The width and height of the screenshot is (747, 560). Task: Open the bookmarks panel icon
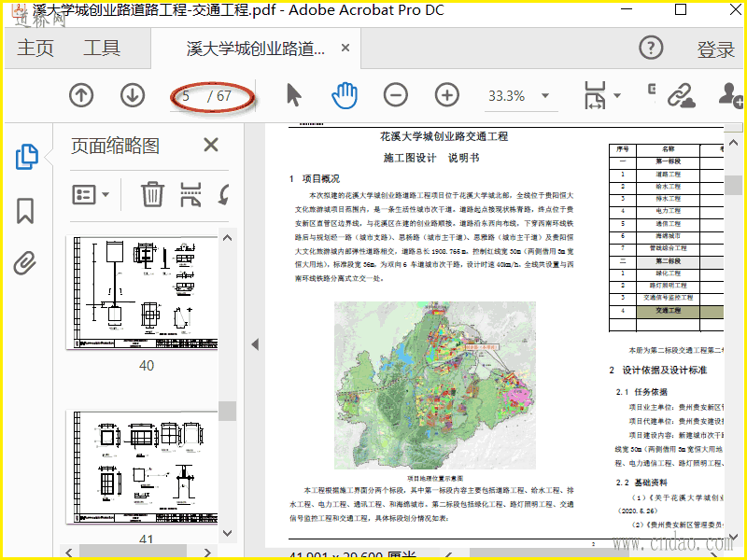(x=25, y=211)
